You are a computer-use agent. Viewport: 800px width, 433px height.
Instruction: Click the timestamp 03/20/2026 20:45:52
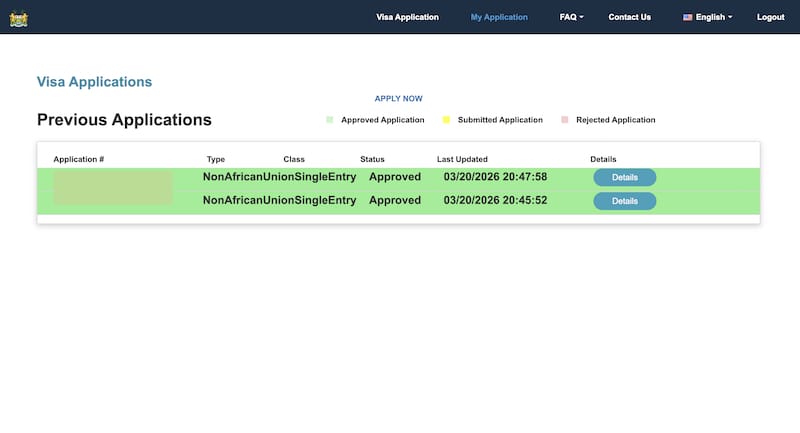[495, 200]
